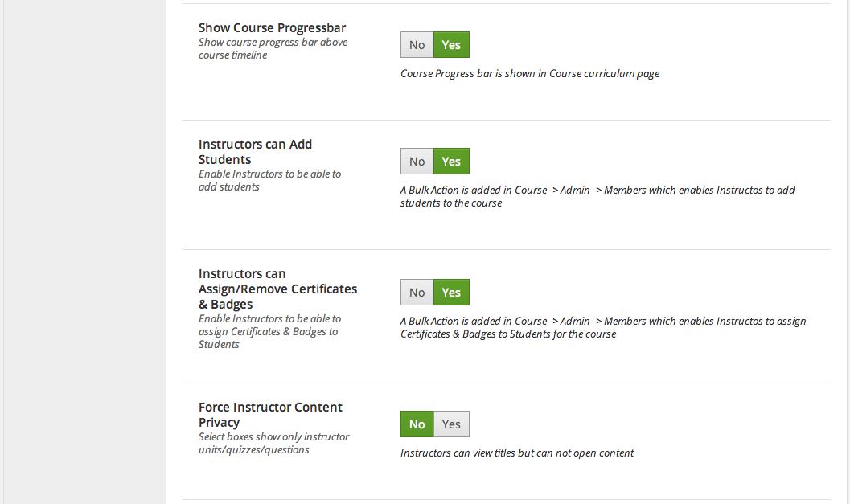Turn off Assign/Remove Certificates & Badges with No
Screen dimensions: 850x504
[417, 292]
